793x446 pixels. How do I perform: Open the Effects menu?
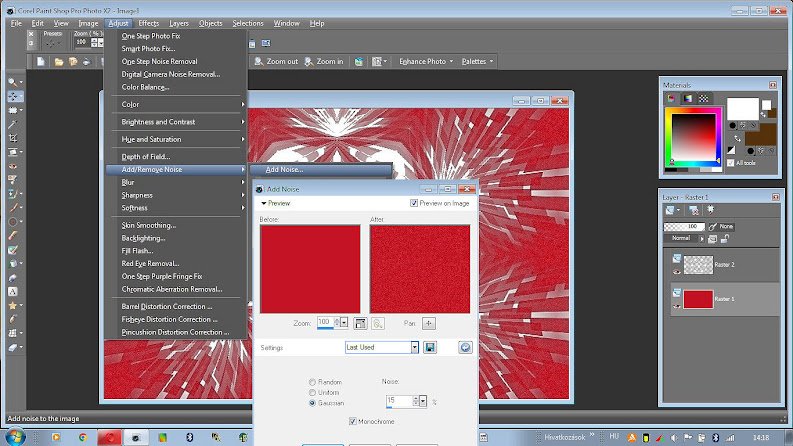click(149, 23)
